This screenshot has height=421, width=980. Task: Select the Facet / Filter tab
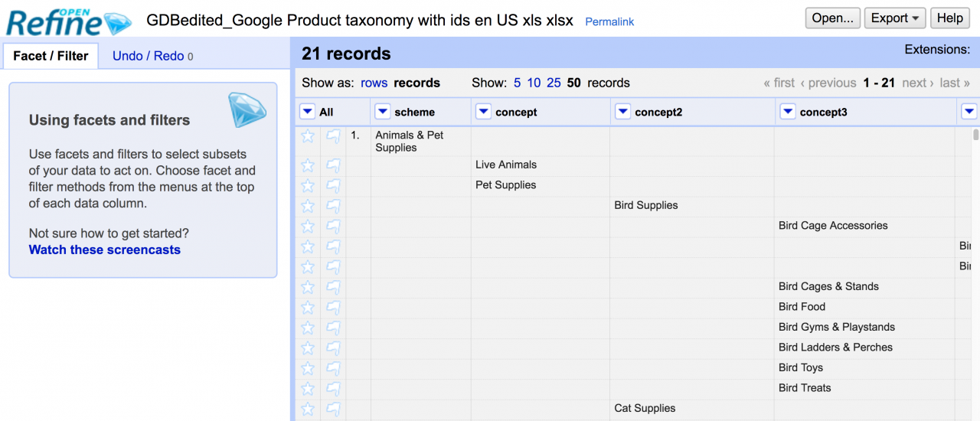[51, 56]
